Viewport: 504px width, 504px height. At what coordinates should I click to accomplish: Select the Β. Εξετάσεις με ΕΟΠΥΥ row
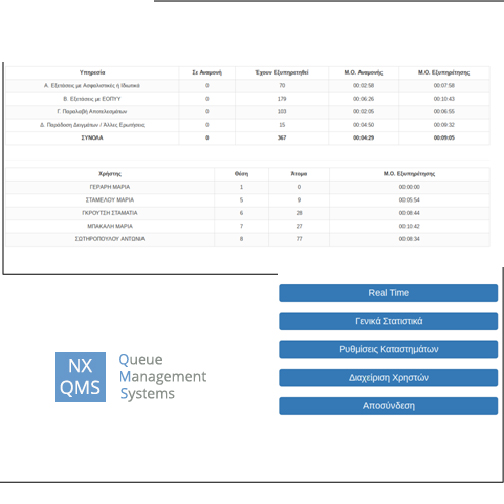click(x=248, y=99)
